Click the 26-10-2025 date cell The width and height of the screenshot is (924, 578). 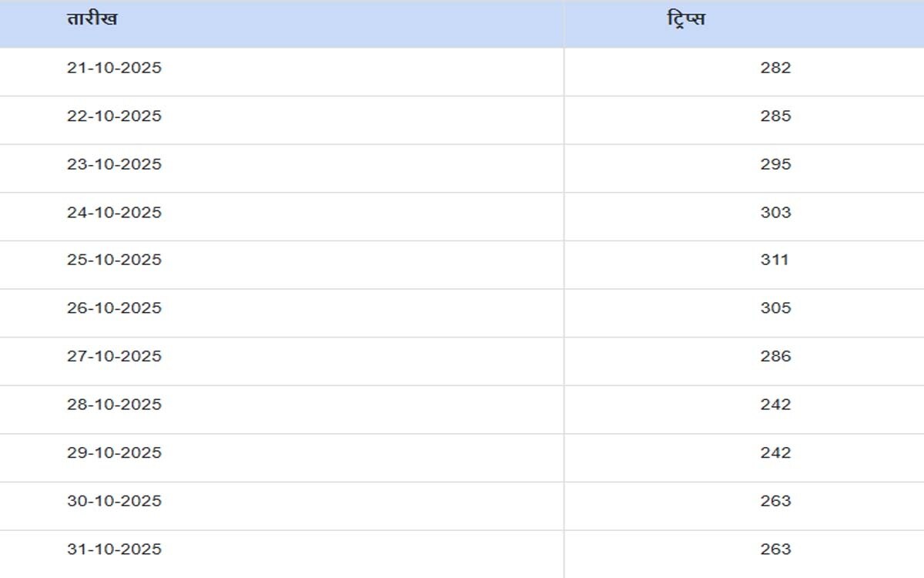(x=114, y=308)
